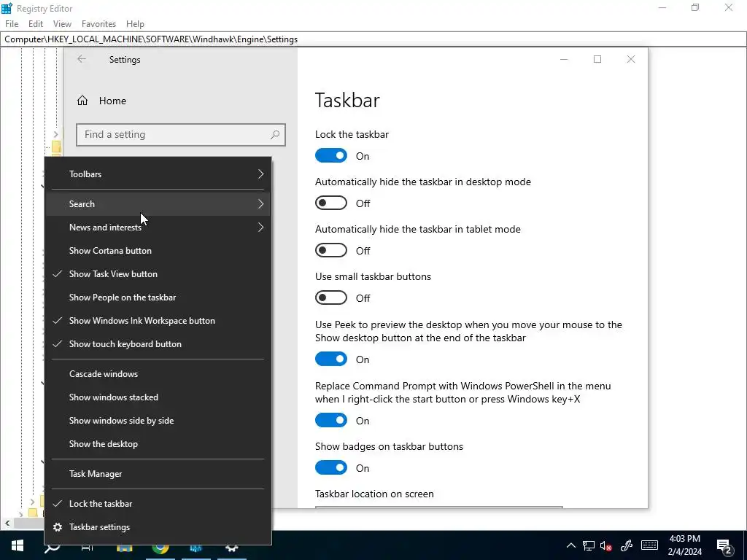Expand registry tree node beside the Find a setting box
This screenshot has width=747, height=560.
point(55,135)
